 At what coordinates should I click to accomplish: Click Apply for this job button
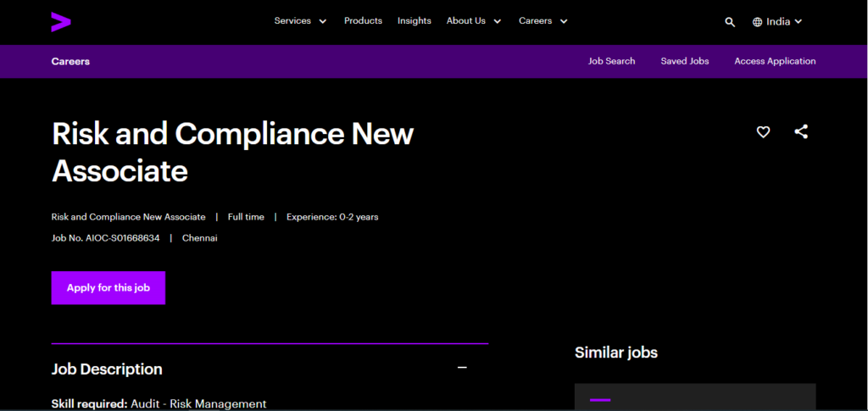click(108, 287)
